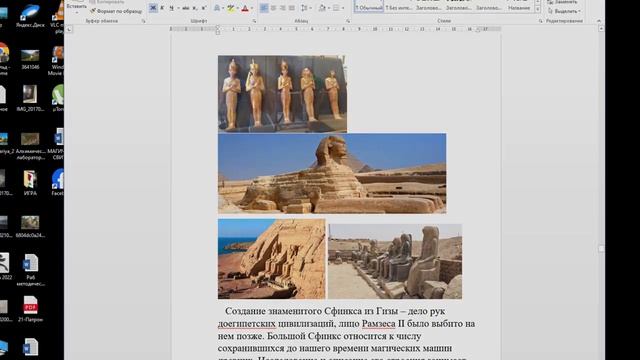Open IMG_20170 image file on desktop

[x=30, y=98]
